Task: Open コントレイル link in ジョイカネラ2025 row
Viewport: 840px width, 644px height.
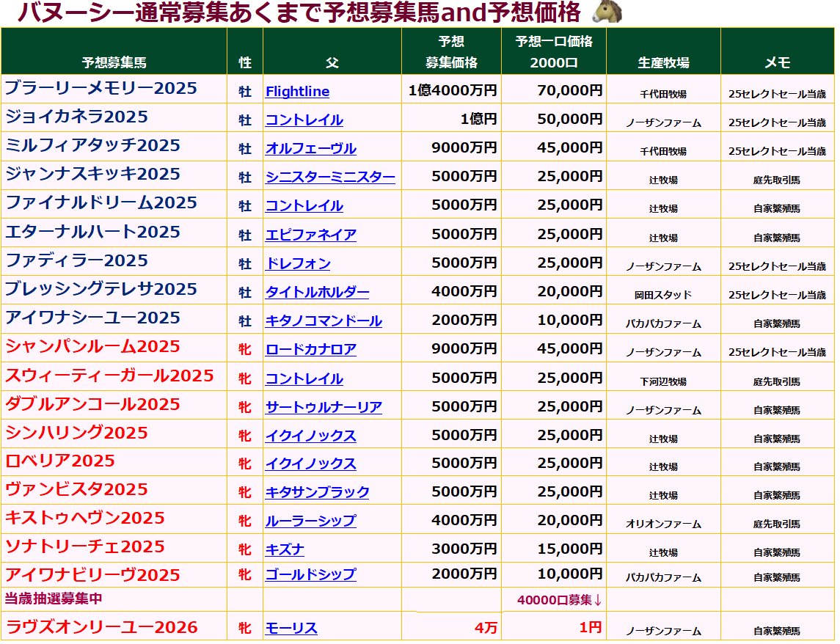Action: click(x=304, y=120)
